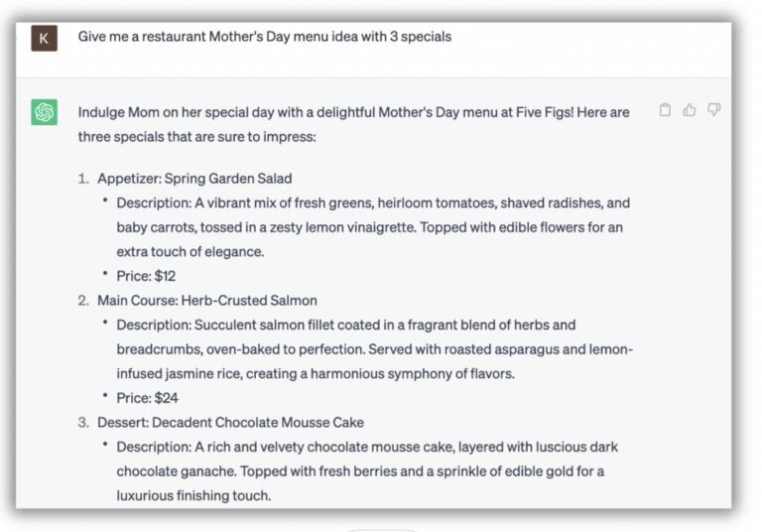Click the line "extra touch of elegance."
The width and height of the screenshot is (762, 532).
click(190, 252)
